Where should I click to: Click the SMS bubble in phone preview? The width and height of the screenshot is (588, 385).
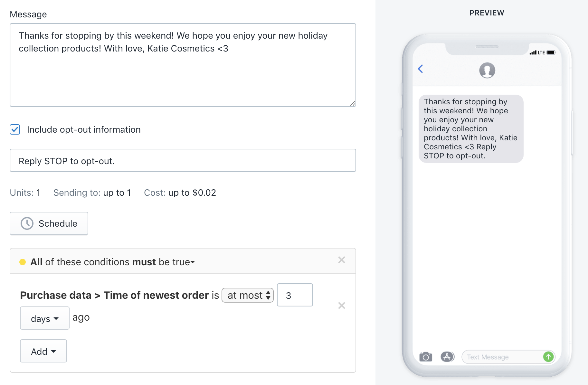tap(471, 129)
